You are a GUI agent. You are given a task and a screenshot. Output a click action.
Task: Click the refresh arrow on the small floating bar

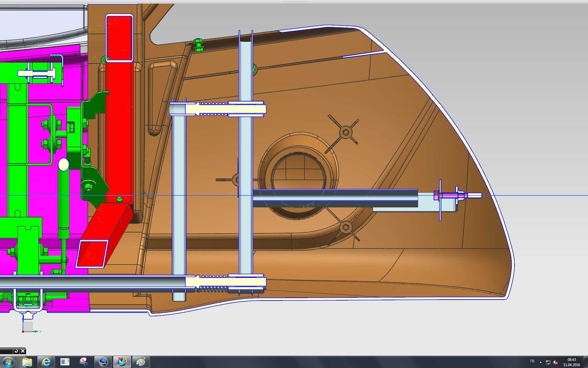click(16, 351)
